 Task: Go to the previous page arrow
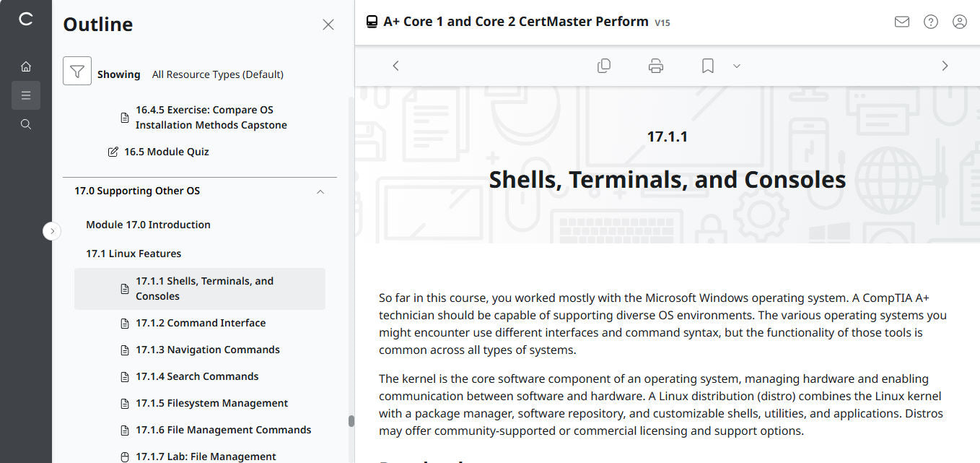pos(395,65)
